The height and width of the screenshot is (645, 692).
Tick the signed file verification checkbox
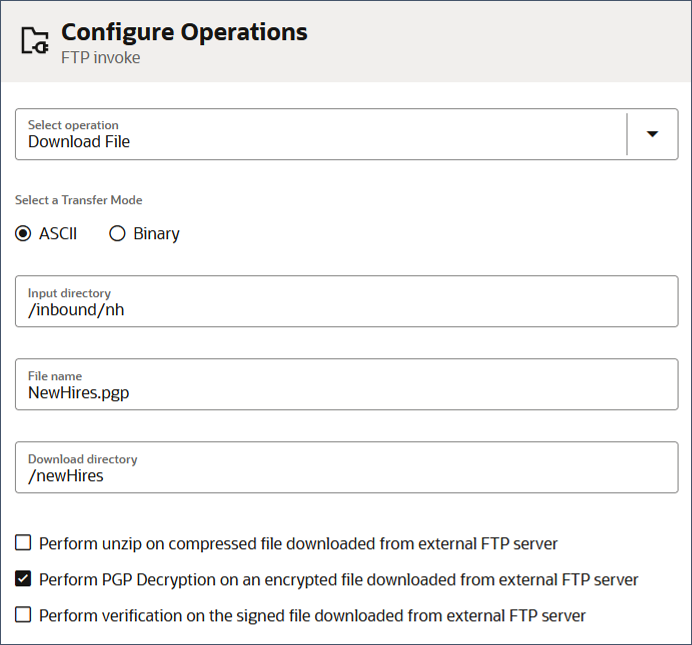(23, 615)
